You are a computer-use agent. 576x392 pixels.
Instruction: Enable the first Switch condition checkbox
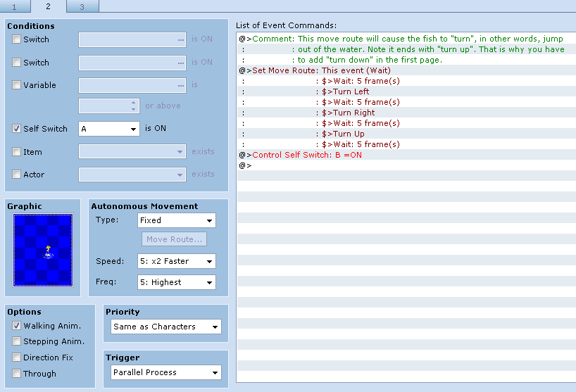coord(16,39)
